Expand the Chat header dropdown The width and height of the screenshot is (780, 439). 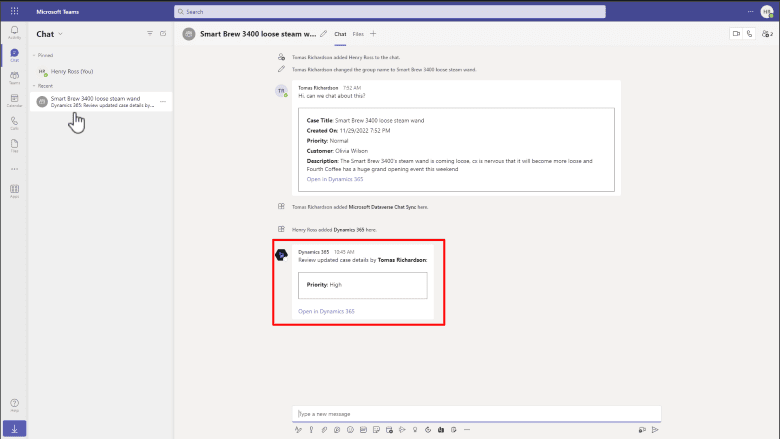click(61, 34)
